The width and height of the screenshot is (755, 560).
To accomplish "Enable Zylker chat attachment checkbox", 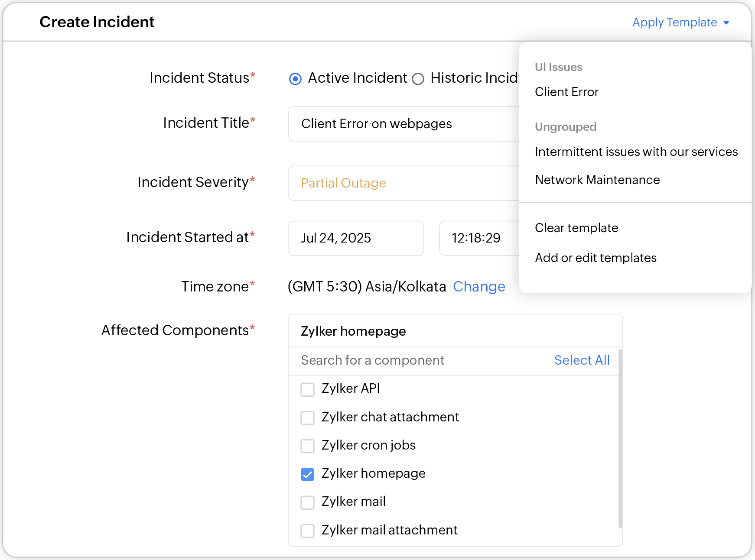I will click(307, 418).
